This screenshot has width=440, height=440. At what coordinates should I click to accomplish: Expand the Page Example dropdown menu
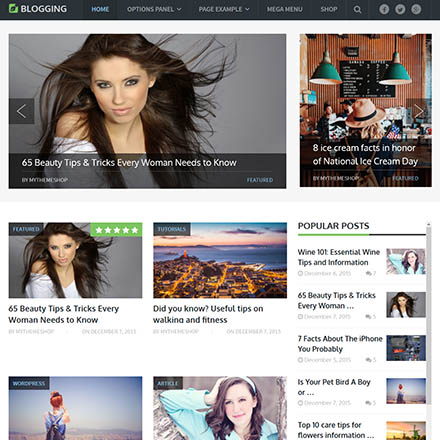[x=224, y=9]
